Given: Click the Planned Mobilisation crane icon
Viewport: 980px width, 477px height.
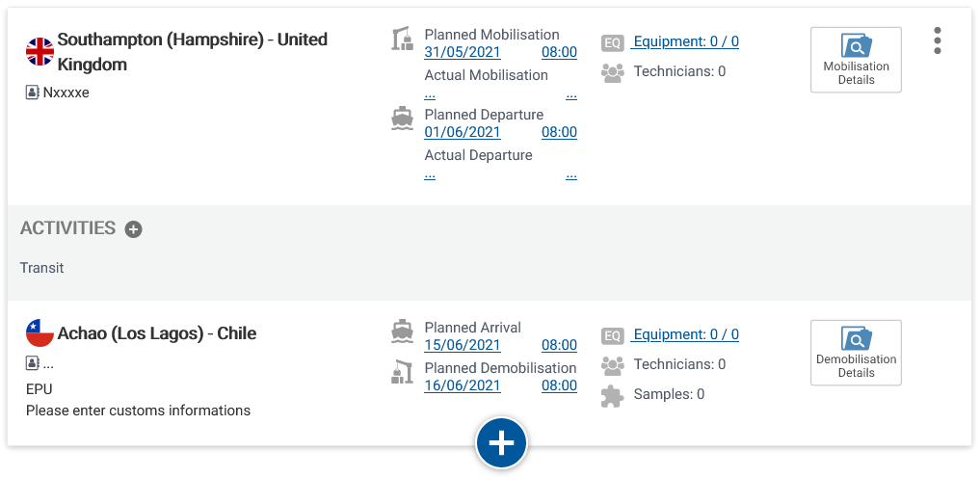Looking at the screenshot, I should coord(402,40).
